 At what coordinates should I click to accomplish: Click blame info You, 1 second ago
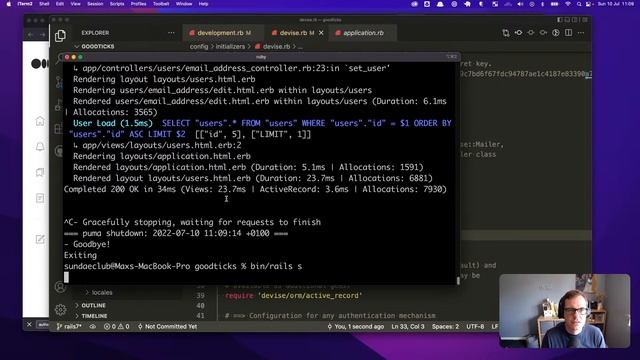(x=356, y=327)
